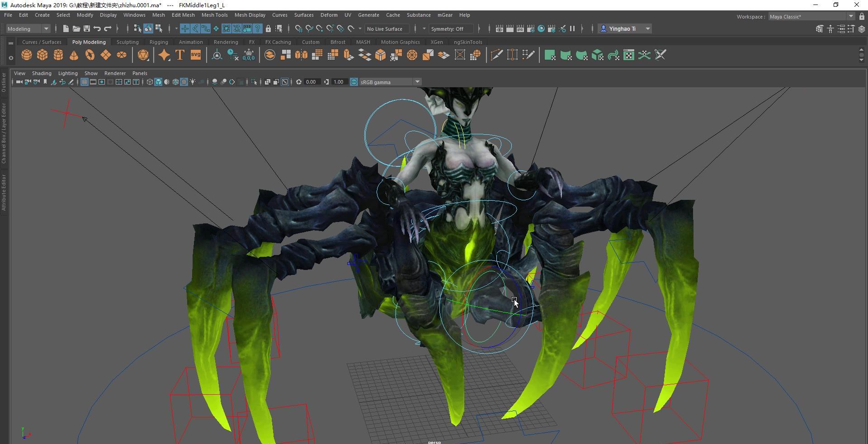The width and height of the screenshot is (868, 444).
Task: Open the No Live Surface field
Action: click(x=387, y=28)
